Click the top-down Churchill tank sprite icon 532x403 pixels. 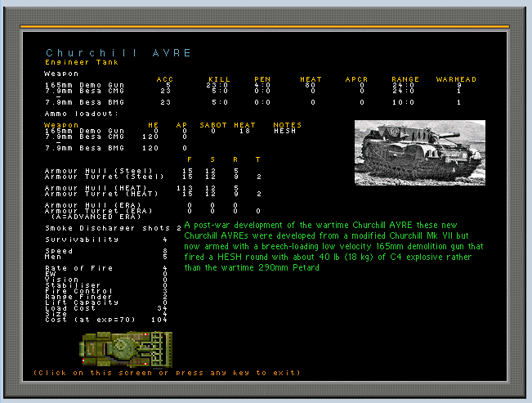click(125, 348)
